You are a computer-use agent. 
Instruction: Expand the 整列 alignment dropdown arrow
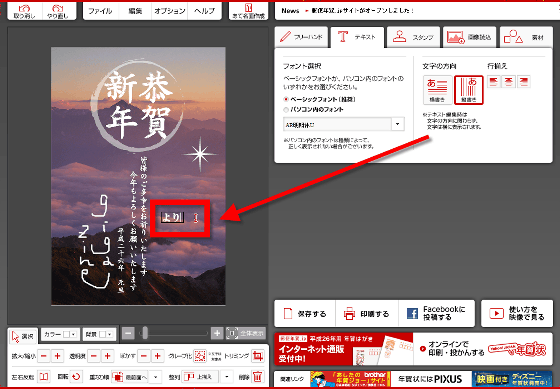click(226, 376)
